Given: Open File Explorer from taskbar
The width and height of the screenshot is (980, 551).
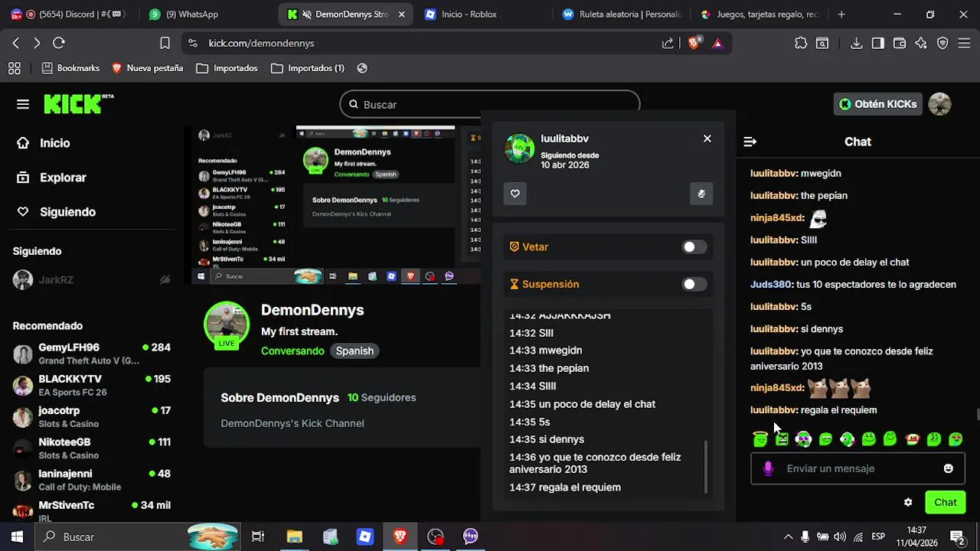Looking at the screenshot, I should (x=295, y=537).
